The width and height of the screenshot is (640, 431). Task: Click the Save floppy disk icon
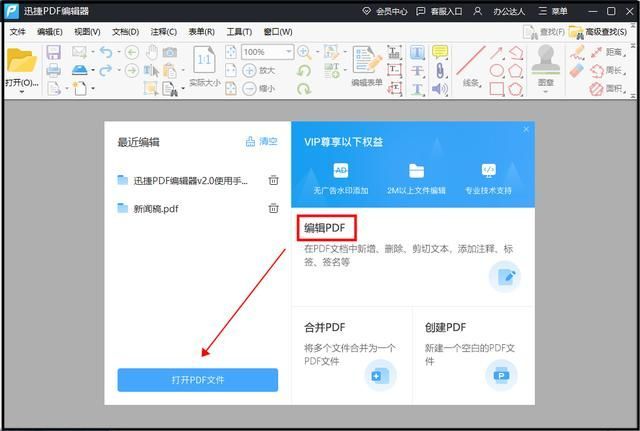[x=53, y=52]
